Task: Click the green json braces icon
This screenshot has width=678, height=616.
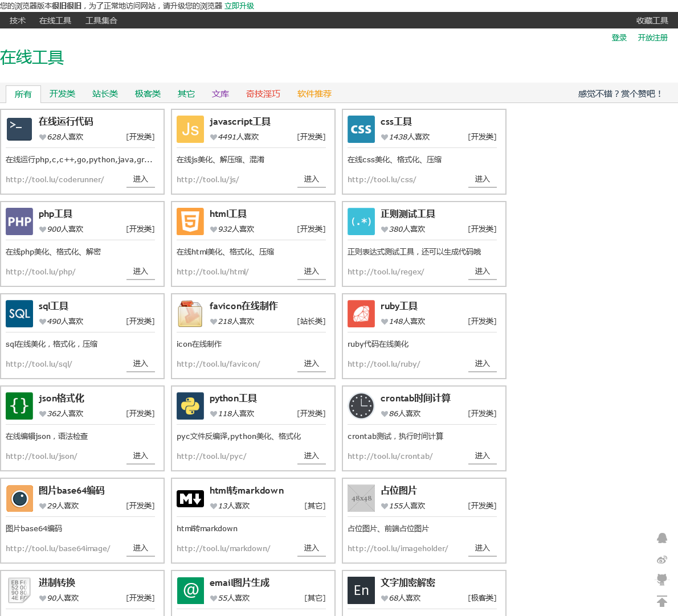Action: point(19,406)
